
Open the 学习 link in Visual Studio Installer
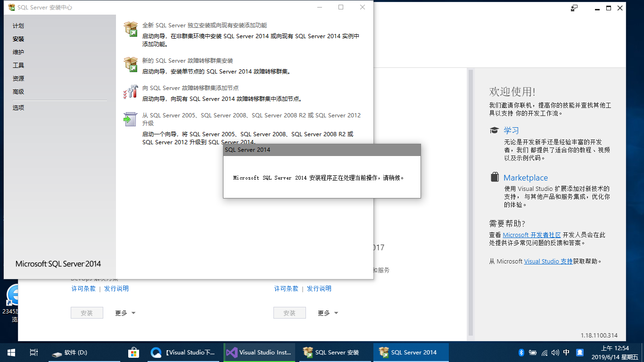pos(511,131)
